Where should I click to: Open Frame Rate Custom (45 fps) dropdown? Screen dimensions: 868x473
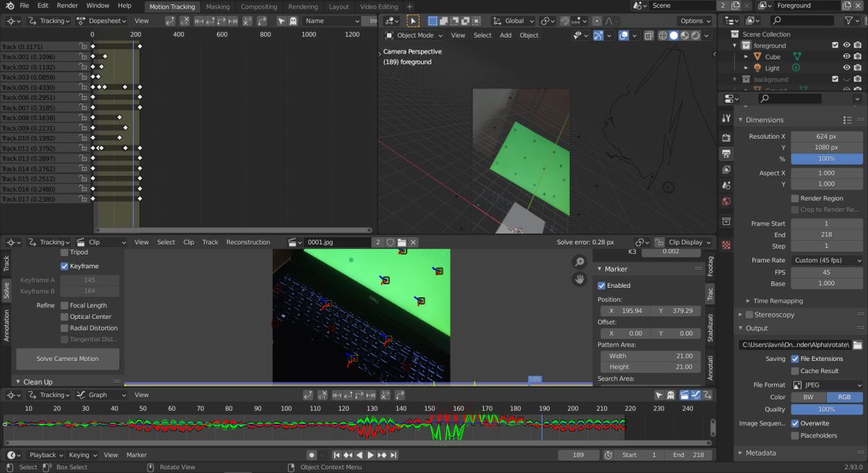(827, 260)
